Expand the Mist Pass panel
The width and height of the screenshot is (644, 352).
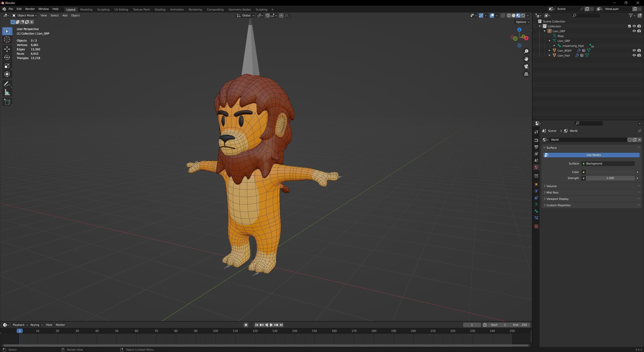pos(592,193)
